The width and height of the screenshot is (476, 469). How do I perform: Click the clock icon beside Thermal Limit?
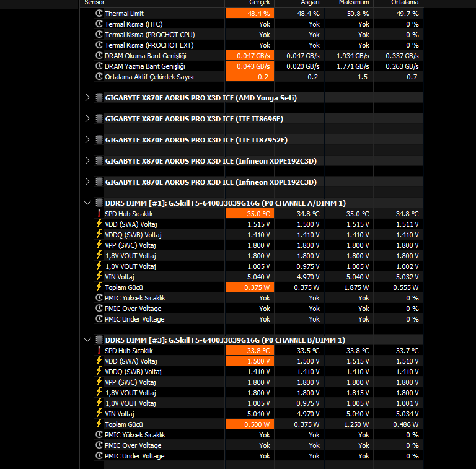click(x=99, y=14)
